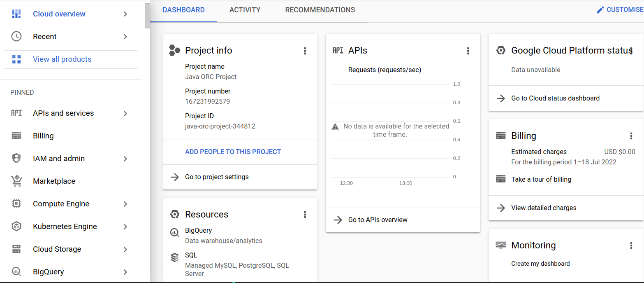Expand the Compute Engine submenu chevron
This screenshot has width=644, height=283.
click(125, 204)
